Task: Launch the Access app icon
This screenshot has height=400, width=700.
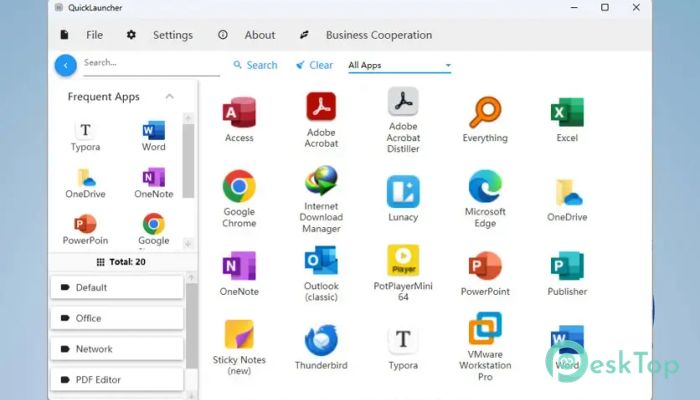Action: pyautogui.click(x=239, y=120)
